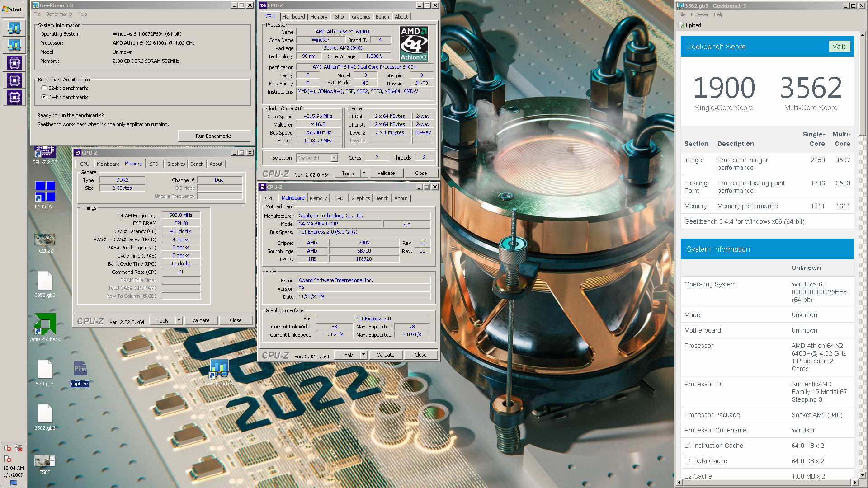Expand Tools arrow in CPU-Z CPU window

click(x=364, y=173)
